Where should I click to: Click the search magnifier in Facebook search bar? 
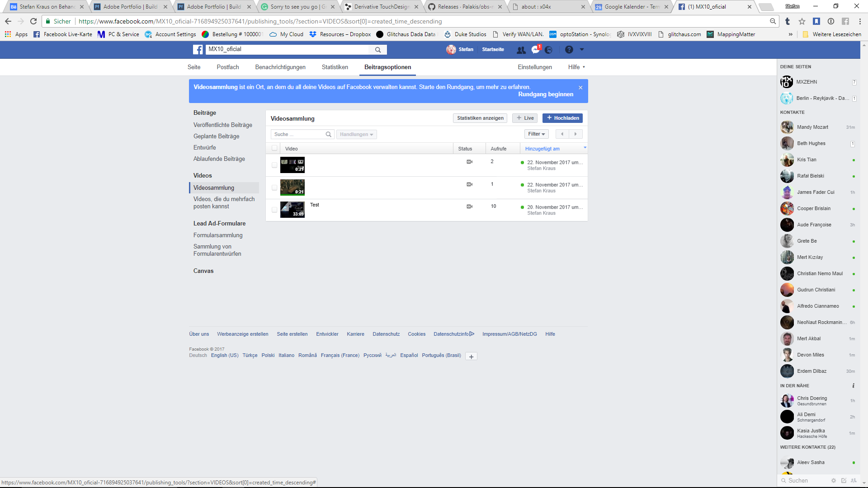point(378,50)
